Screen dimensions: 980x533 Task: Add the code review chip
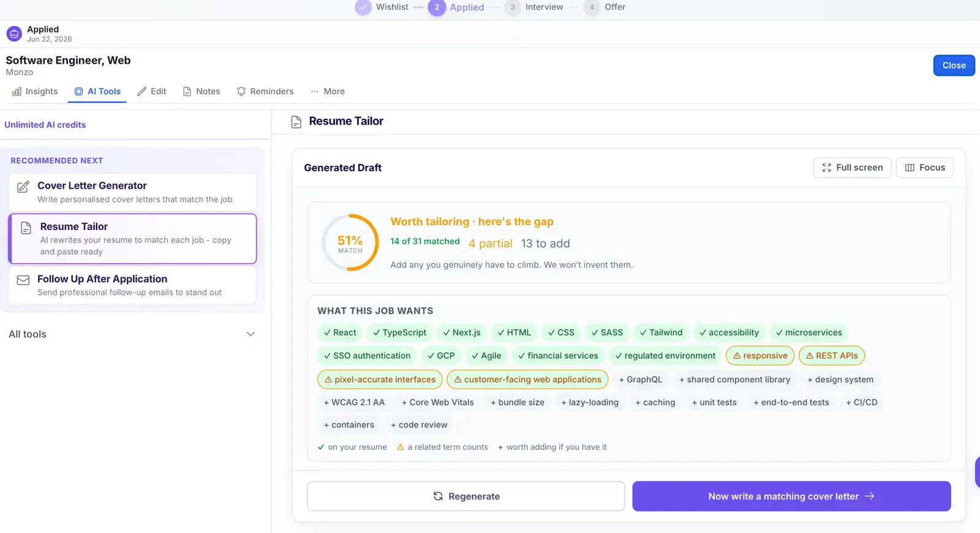click(x=419, y=425)
